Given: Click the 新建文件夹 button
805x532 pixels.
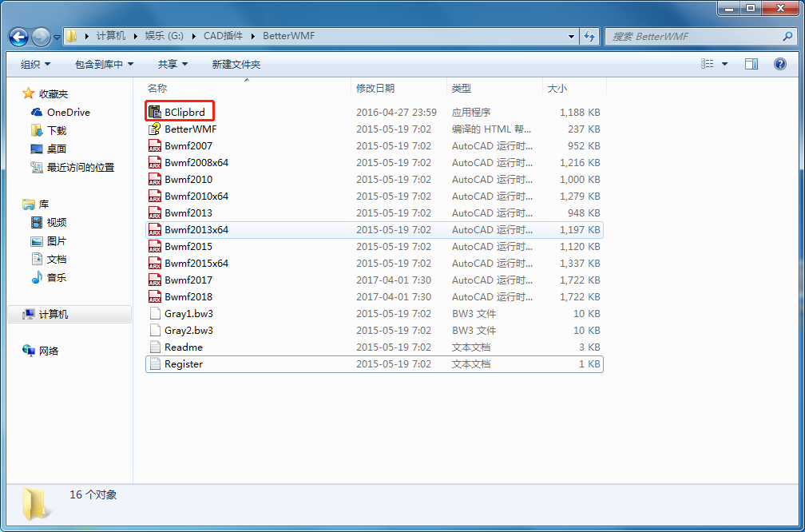Looking at the screenshot, I should click(x=236, y=64).
